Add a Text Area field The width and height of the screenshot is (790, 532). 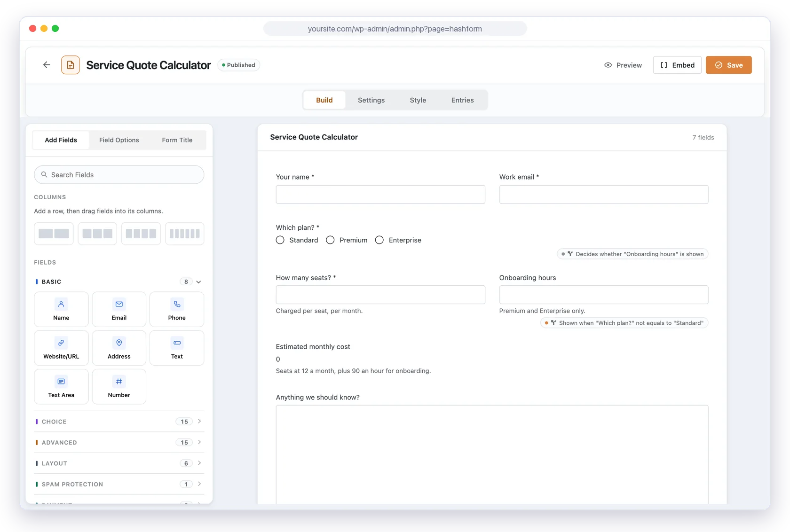(x=61, y=386)
